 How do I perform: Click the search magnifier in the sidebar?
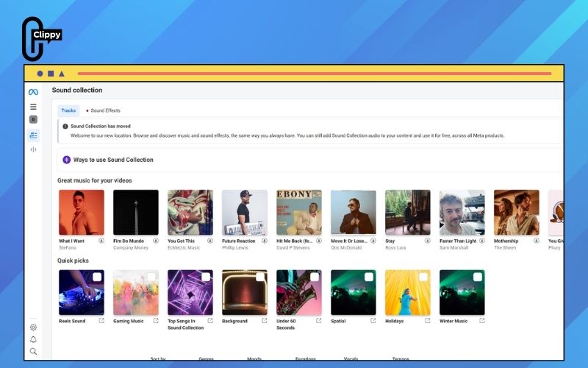tap(33, 352)
